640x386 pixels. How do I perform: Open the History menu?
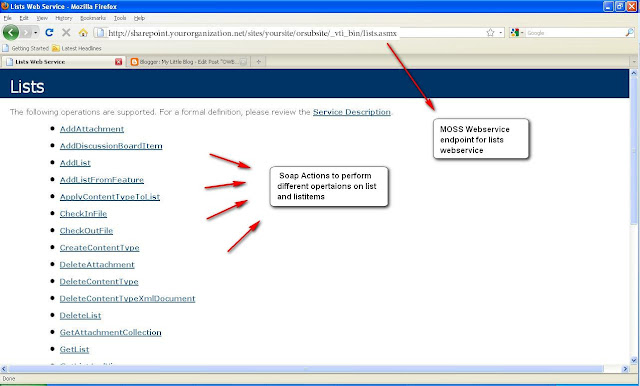pyautogui.click(x=64, y=18)
